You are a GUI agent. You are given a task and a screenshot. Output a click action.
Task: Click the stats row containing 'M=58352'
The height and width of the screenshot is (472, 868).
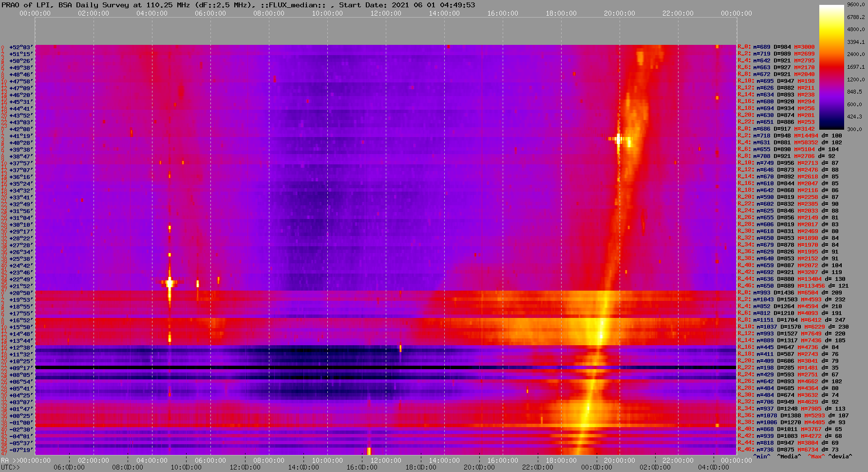point(790,143)
